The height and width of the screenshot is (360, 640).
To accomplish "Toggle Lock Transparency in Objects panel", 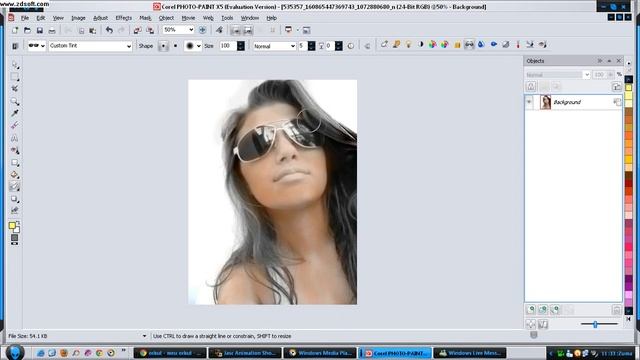I will point(531,86).
